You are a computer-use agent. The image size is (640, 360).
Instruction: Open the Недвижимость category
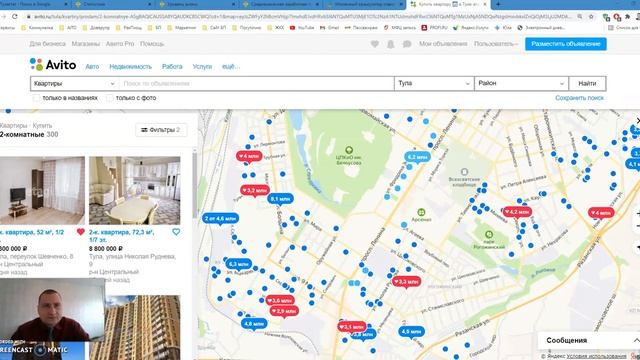[x=130, y=66]
